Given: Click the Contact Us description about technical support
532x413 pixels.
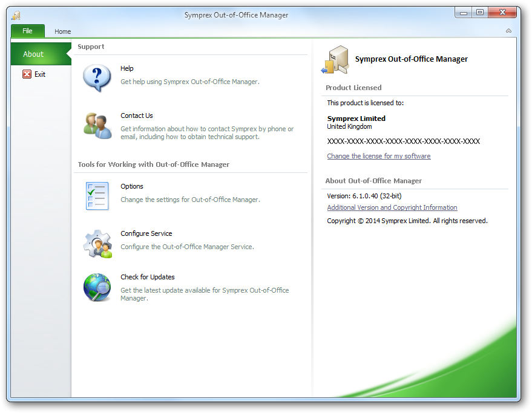Looking at the screenshot, I should [x=207, y=133].
